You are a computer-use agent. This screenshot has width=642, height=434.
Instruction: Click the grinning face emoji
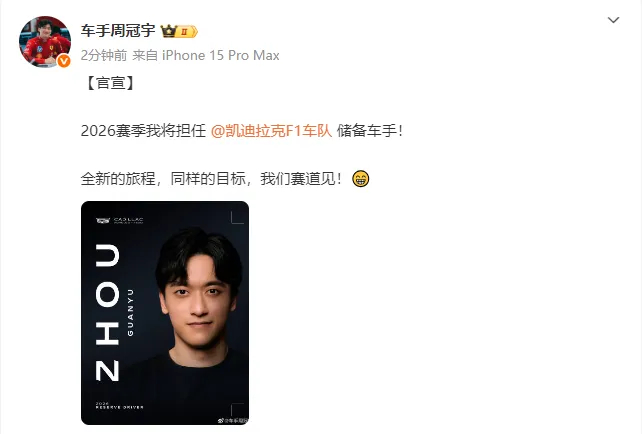pos(361,179)
